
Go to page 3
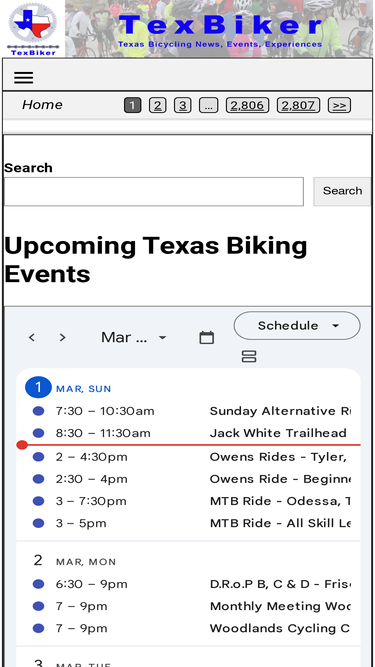182,105
